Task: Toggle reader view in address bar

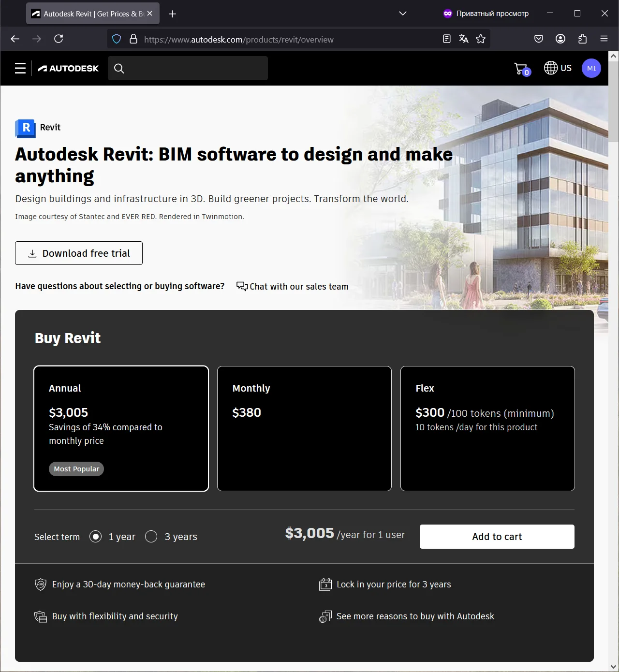Action: pos(447,39)
